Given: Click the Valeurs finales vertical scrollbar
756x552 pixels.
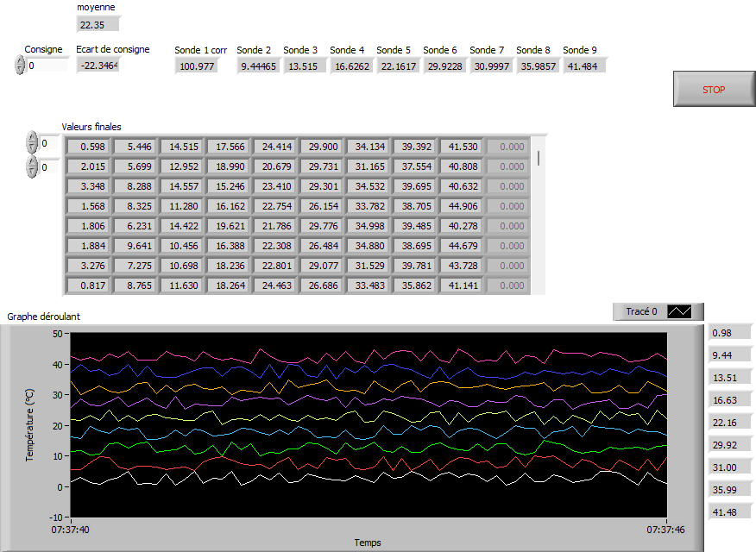Looking at the screenshot, I should tap(539, 215).
